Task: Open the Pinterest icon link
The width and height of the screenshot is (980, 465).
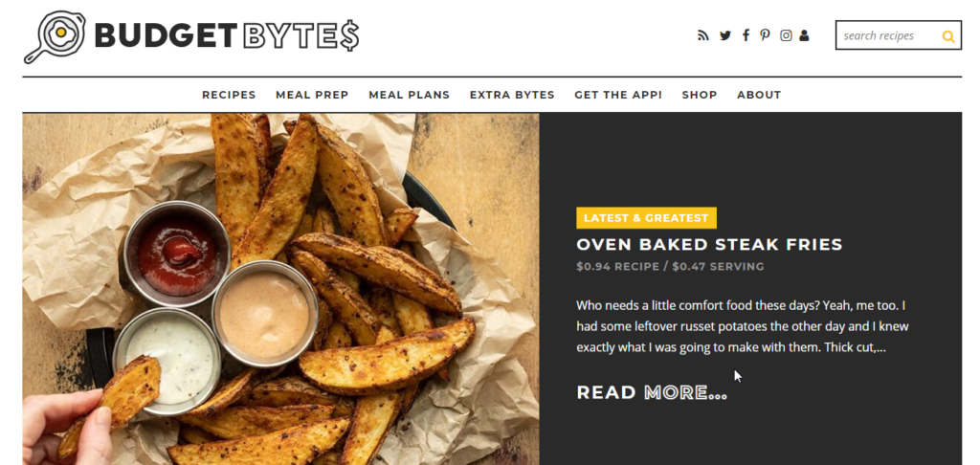Action: pyautogui.click(x=765, y=35)
